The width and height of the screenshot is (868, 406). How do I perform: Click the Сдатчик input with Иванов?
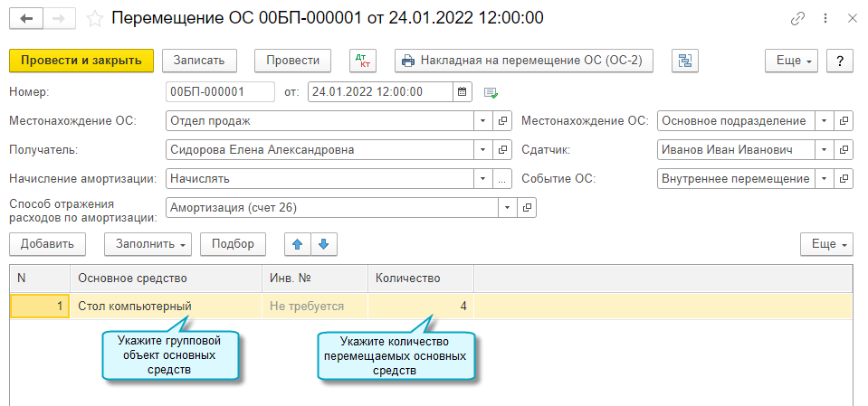click(x=737, y=150)
